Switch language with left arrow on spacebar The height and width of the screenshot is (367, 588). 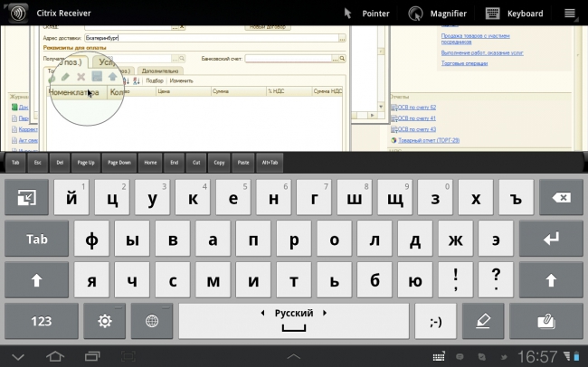click(262, 313)
